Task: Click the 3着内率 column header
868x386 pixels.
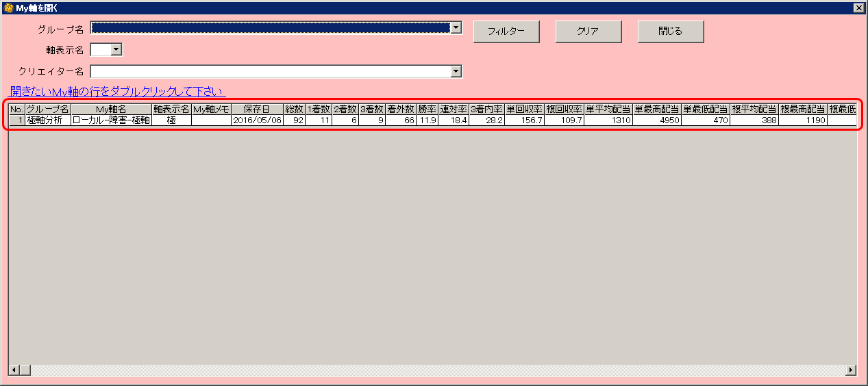Action: 486,109
